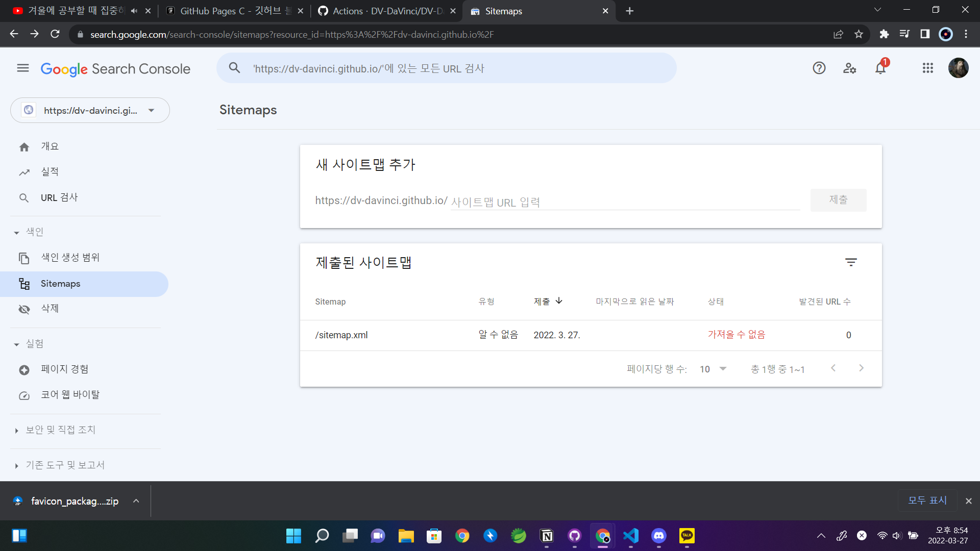Open the Help icon
This screenshot has width=980, height=551.
(819, 68)
